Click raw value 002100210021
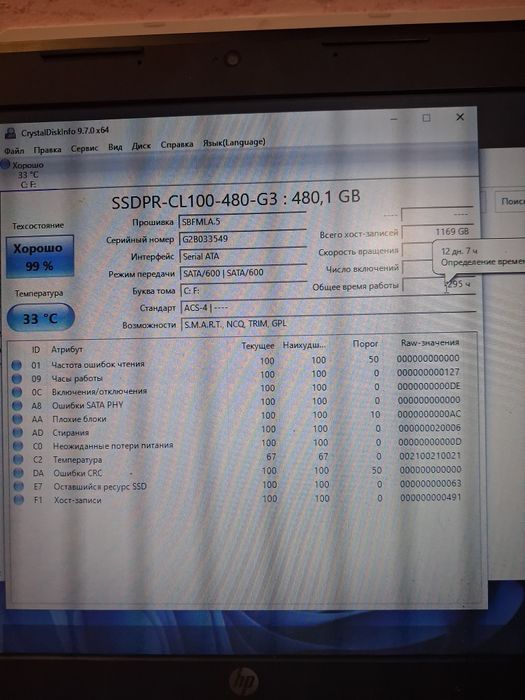 (x=430, y=456)
